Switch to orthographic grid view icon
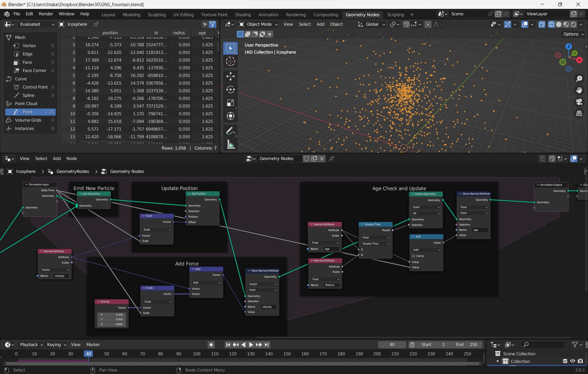 click(579, 113)
